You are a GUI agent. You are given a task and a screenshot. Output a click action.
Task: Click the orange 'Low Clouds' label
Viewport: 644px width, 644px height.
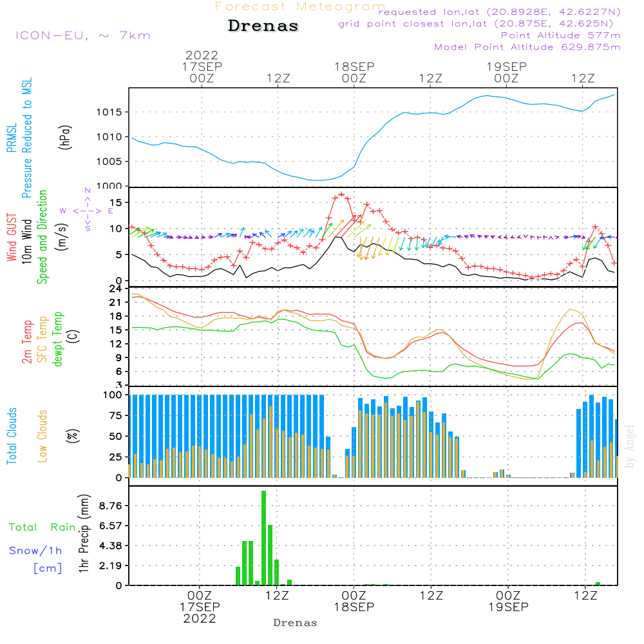(x=43, y=436)
